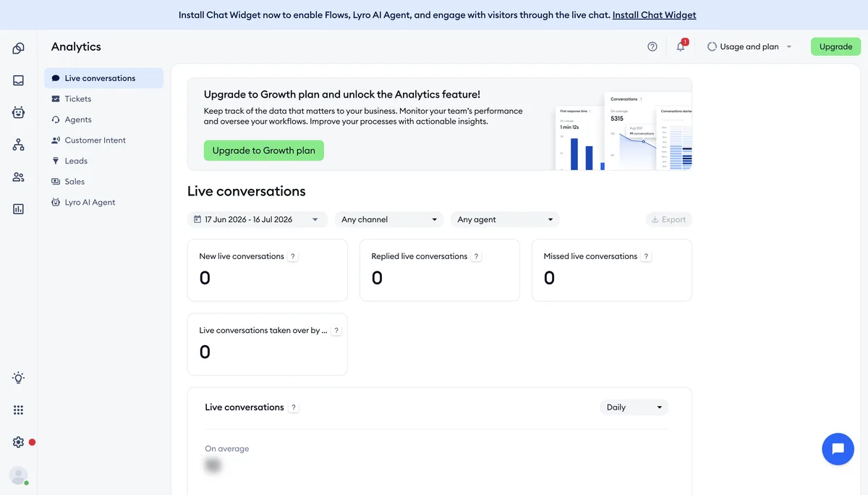Screen dimensions: 868x495
Task: Open the floating chat bubble button
Action: 838,449
